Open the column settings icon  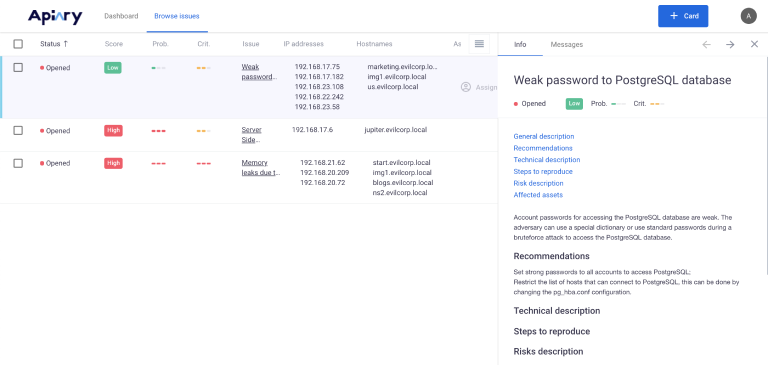pos(479,44)
